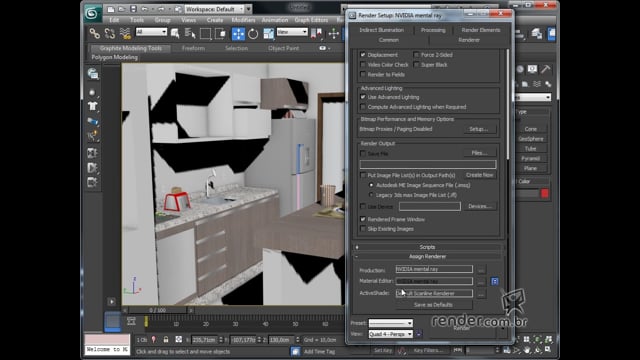
Task: Click the Open File icon in quick access toolbar
Action: [x=122, y=9]
